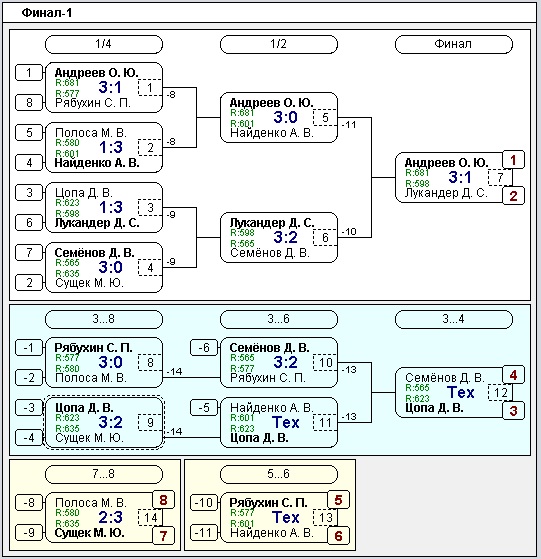Click the 1/2 round header
541x559 pixels.
point(279,44)
